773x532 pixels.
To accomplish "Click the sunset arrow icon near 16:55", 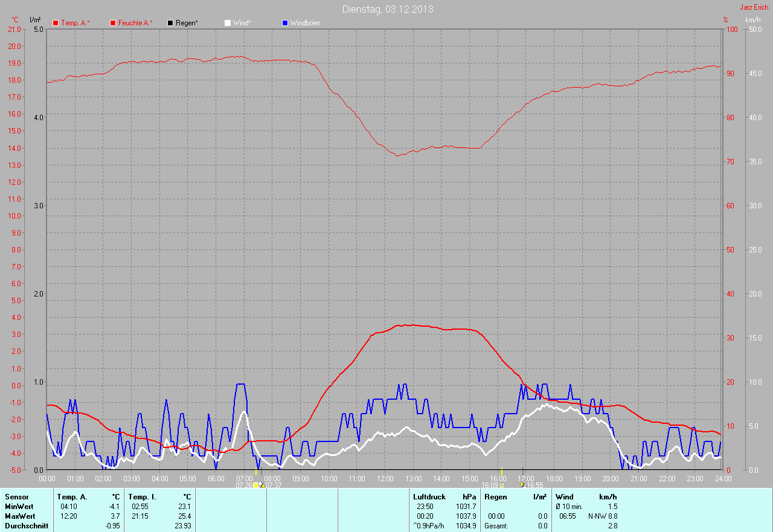I will tap(522, 484).
